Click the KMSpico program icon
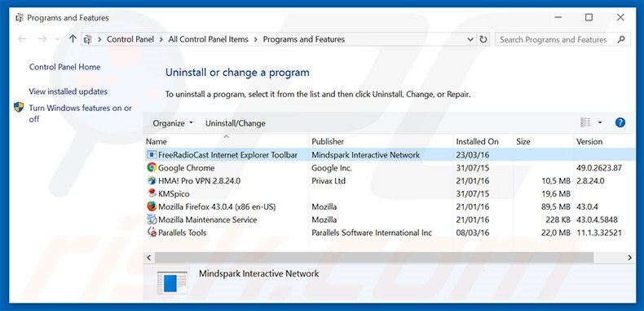 152,193
